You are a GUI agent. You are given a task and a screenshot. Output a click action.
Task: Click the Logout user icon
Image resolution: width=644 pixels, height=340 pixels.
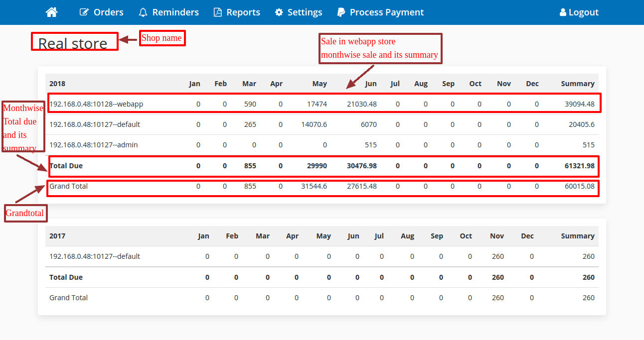(563, 12)
